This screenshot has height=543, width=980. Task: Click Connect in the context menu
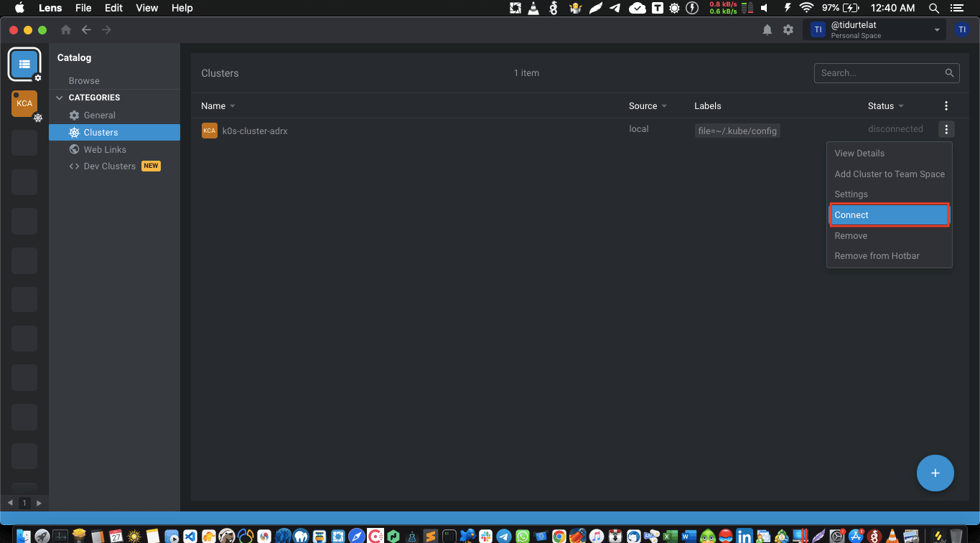coord(890,215)
